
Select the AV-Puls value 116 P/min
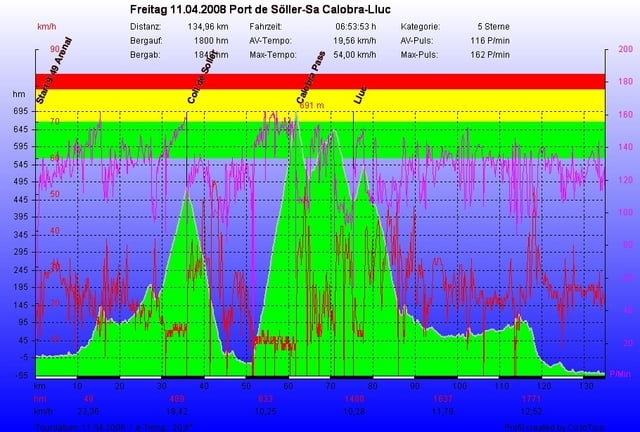[x=490, y=41]
